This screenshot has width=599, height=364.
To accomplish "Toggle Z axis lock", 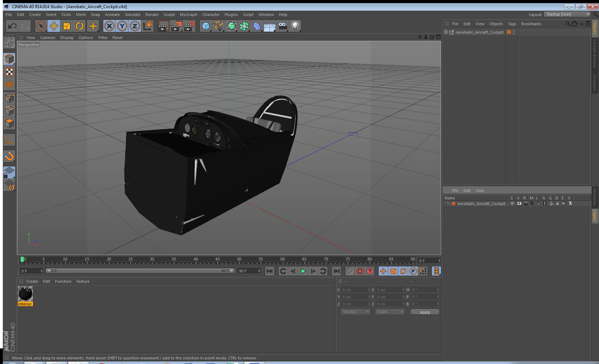I will point(135,26).
